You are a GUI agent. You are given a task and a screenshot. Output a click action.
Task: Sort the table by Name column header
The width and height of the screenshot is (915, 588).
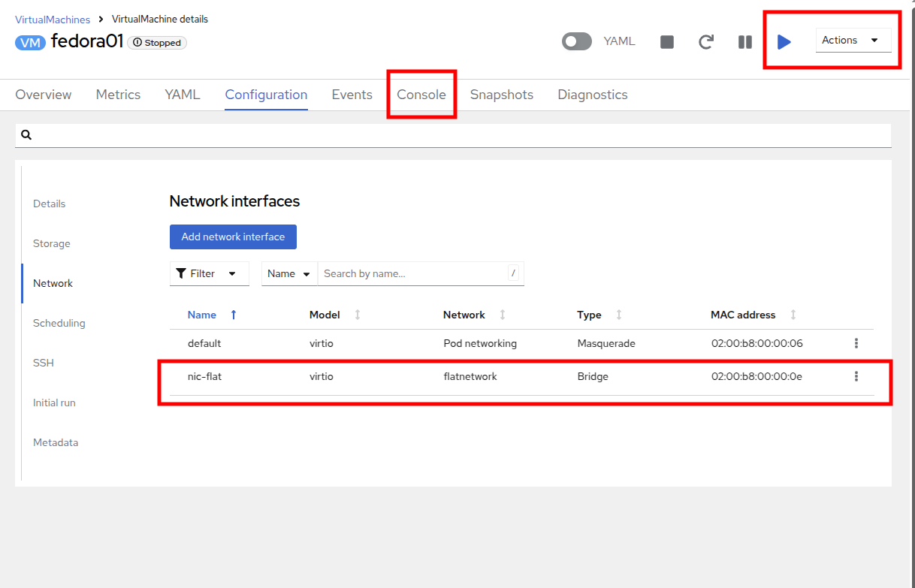(x=202, y=315)
